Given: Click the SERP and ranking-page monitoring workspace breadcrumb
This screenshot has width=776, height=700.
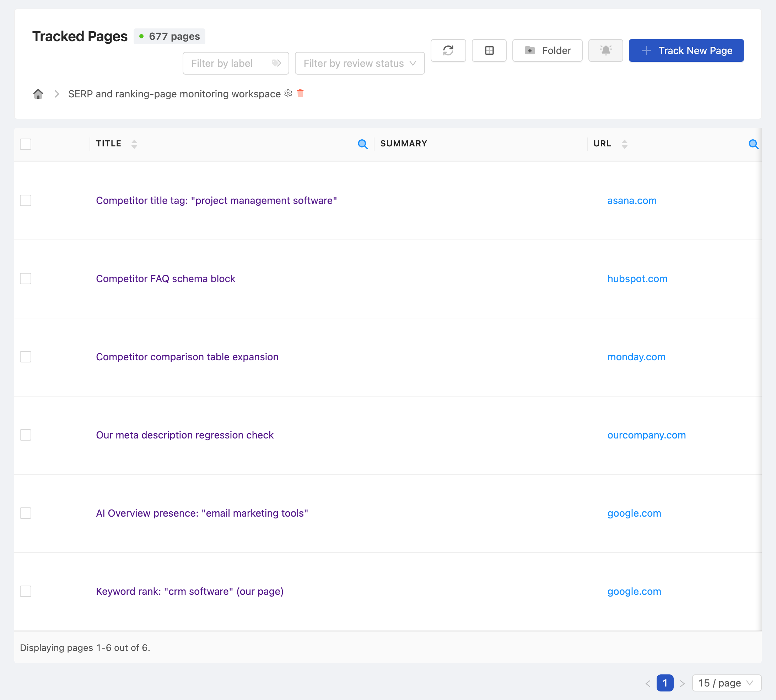Looking at the screenshot, I should tap(174, 94).
